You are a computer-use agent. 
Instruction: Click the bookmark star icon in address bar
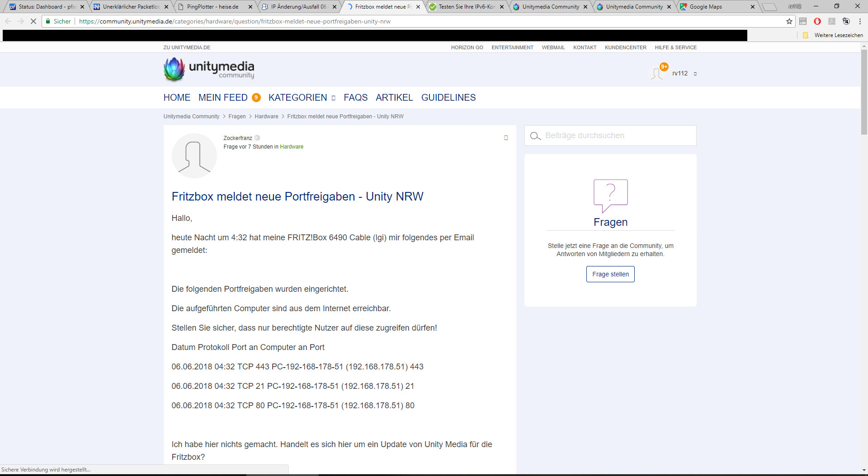point(789,21)
